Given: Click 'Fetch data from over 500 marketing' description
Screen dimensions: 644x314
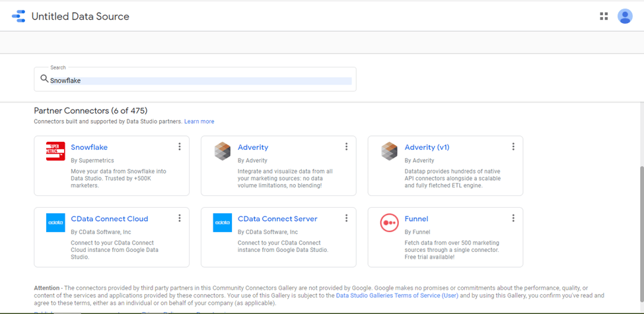Looking at the screenshot, I should pyautogui.click(x=452, y=250).
